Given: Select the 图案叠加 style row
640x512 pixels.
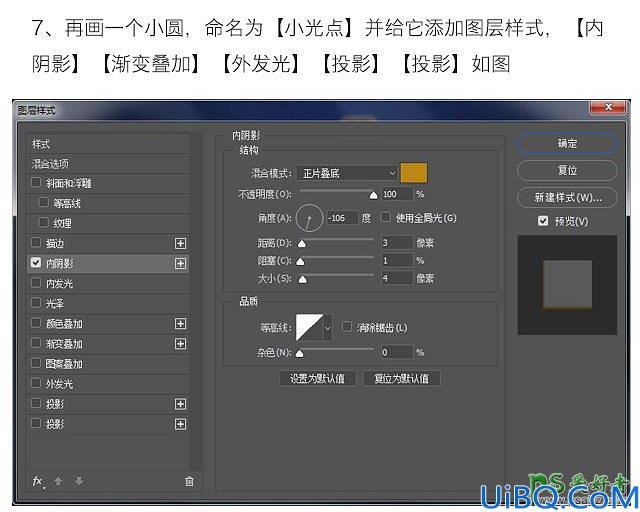Looking at the screenshot, I should pyautogui.click(x=108, y=364).
